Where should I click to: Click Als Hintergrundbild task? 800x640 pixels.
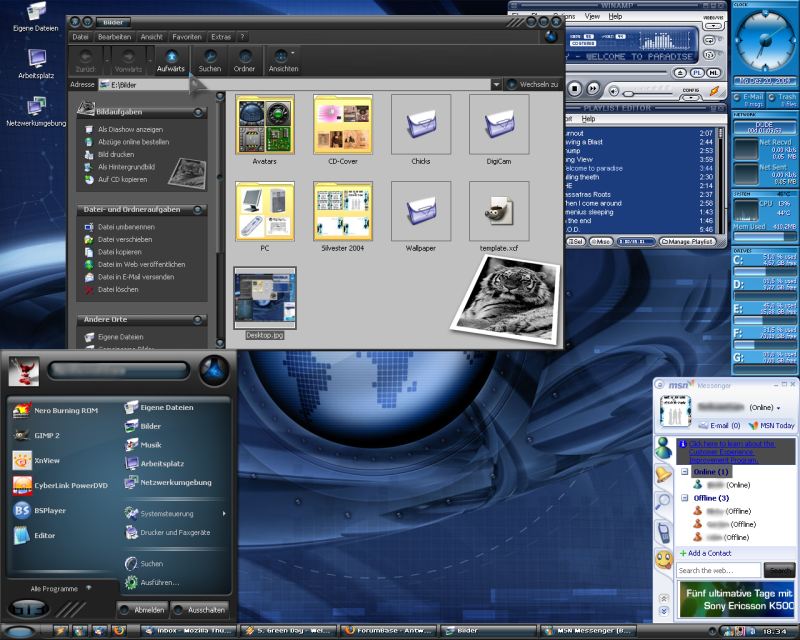120,167
